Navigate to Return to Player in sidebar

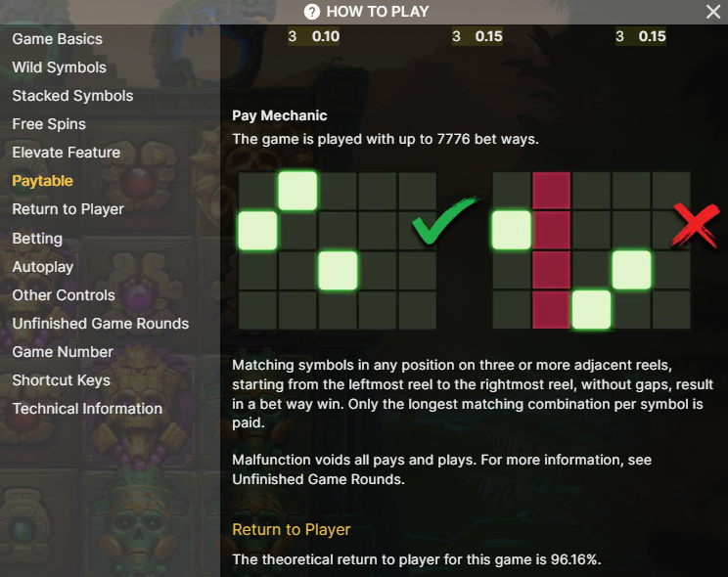coord(68,209)
